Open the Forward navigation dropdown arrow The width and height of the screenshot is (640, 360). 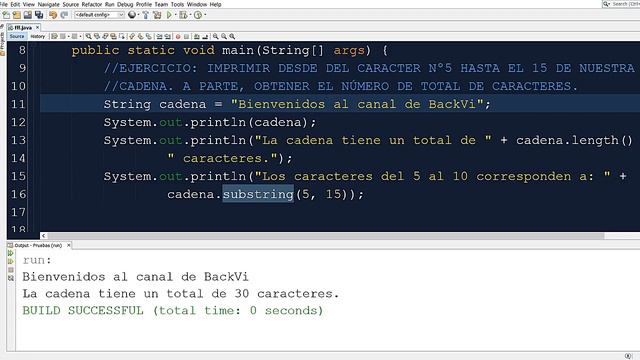click(80, 36)
